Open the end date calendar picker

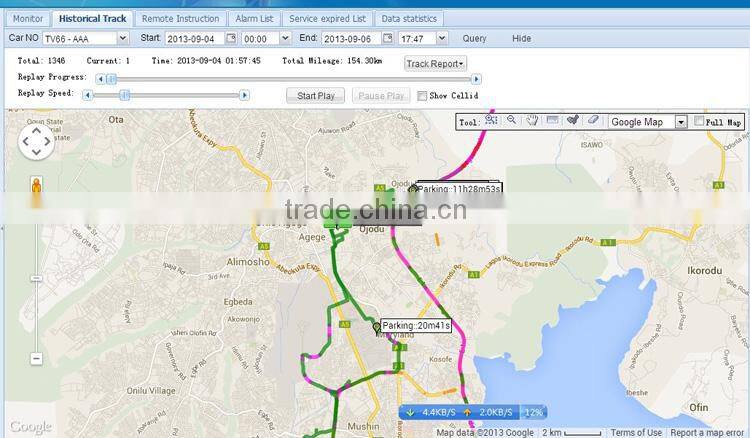pos(388,38)
